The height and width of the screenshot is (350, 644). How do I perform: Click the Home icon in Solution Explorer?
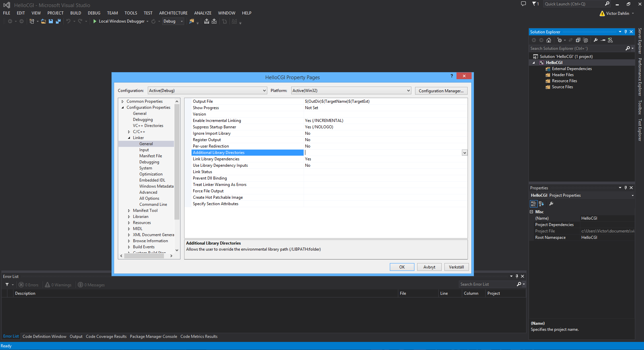[549, 40]
